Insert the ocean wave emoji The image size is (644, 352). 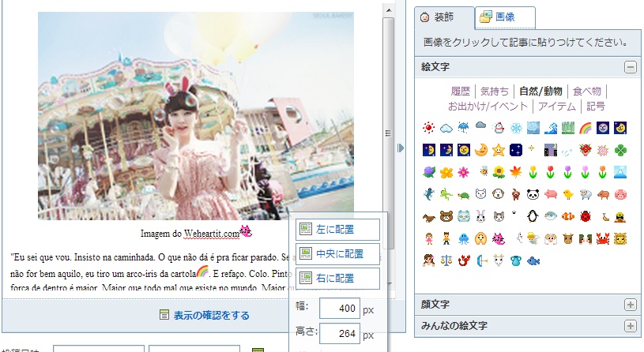pyautogui.click(x=550, y=128)
